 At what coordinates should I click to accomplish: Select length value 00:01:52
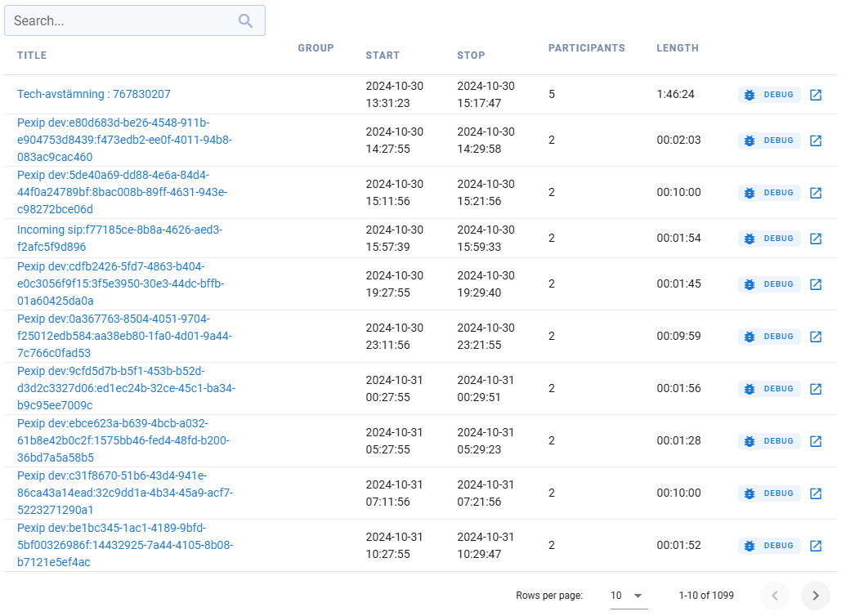679,546
